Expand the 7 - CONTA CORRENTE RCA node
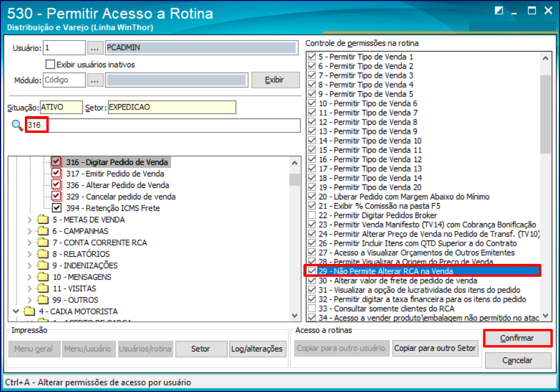 pyautogui.click(x=30, y=242)
